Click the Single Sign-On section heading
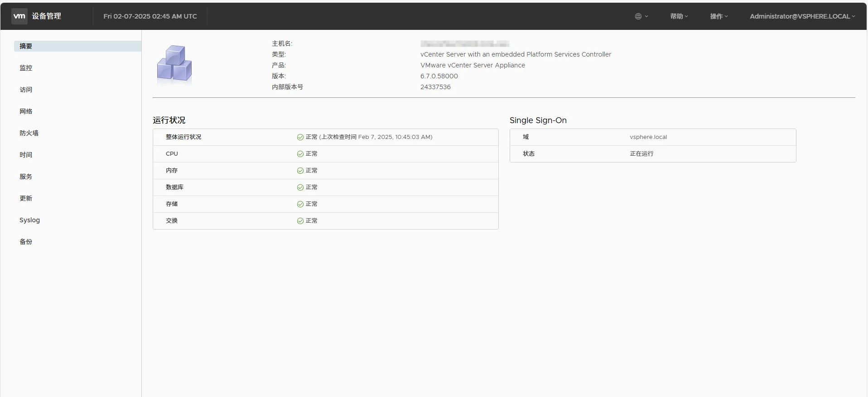Viewport: 868px width, 397px height. (x=538, y=120)
